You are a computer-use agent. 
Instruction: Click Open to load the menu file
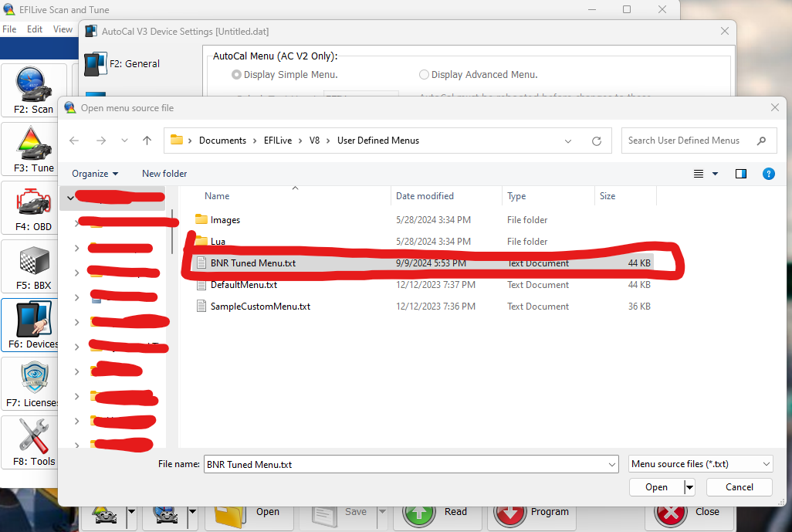[x=657, y=487]
